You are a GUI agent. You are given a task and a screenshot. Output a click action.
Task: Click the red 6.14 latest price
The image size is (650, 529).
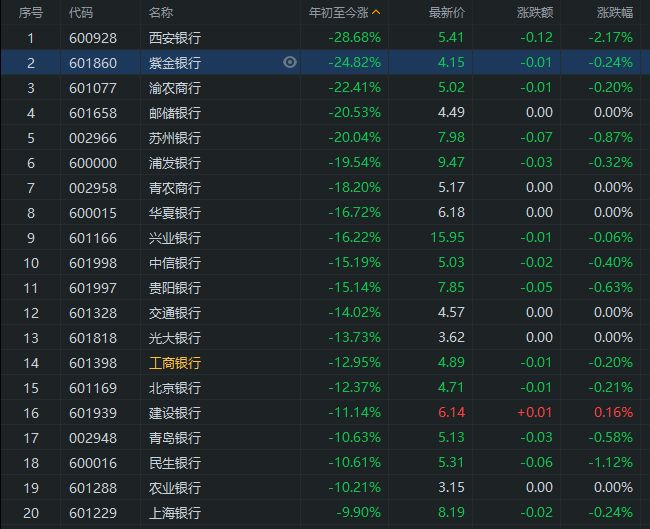(451, 412)
